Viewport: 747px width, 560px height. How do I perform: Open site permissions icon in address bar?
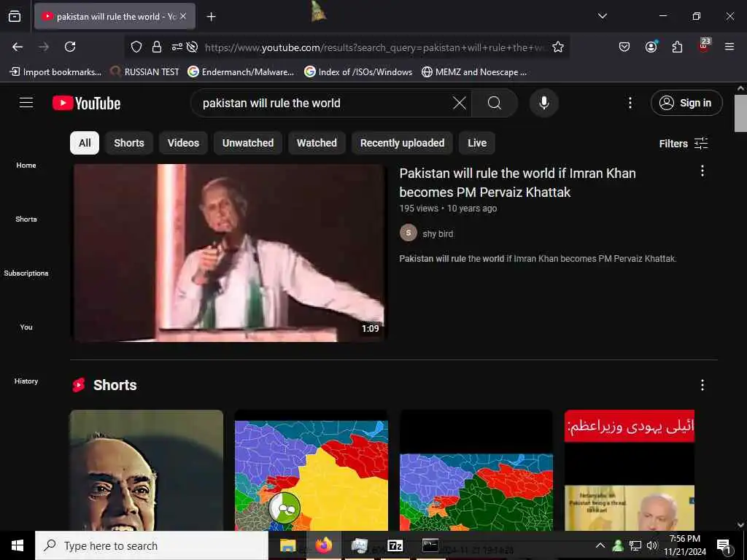point(177,47)
